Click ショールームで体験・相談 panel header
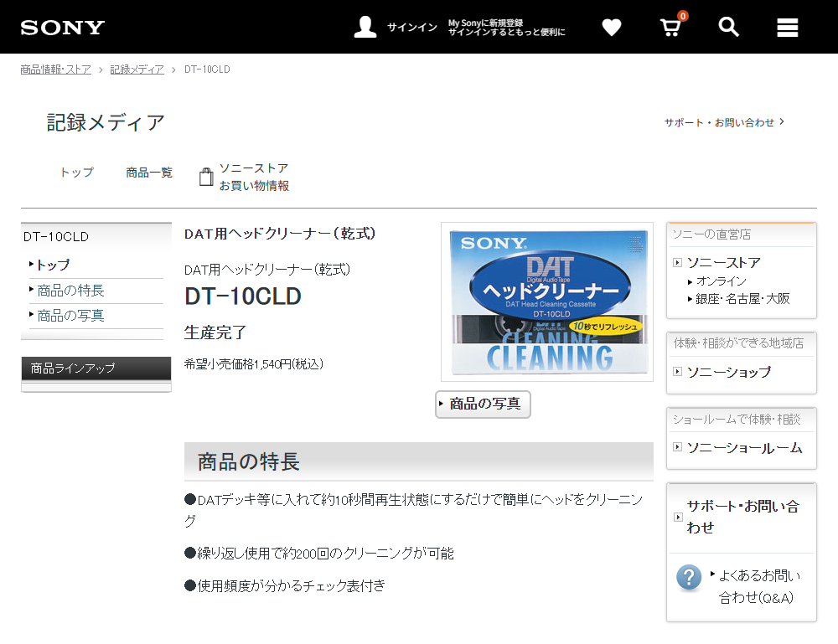Image resolution: width=838 pixels, height=644 pixels. 737,420
